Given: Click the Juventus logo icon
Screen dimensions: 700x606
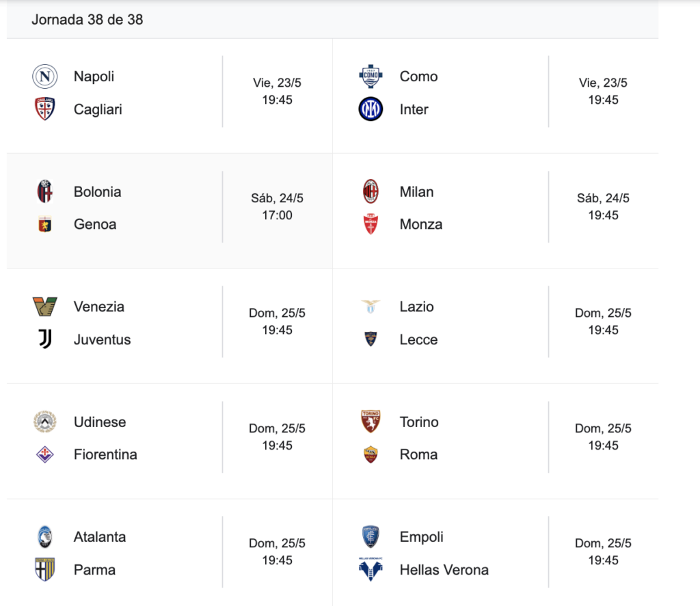Looking at the screenshot, I should pos(44,339).
